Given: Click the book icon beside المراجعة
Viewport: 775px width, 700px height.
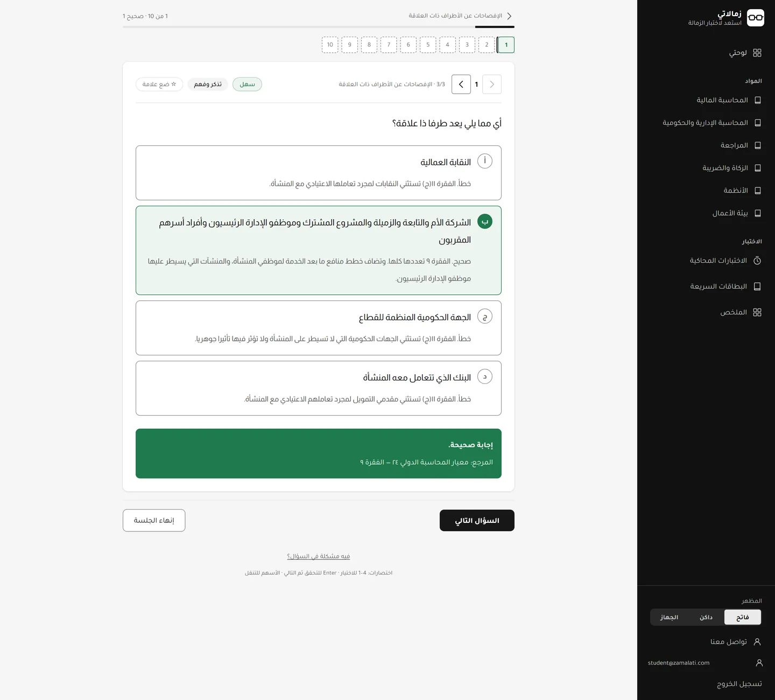Looking at the screenshot, I should click(x=758, y=145).
